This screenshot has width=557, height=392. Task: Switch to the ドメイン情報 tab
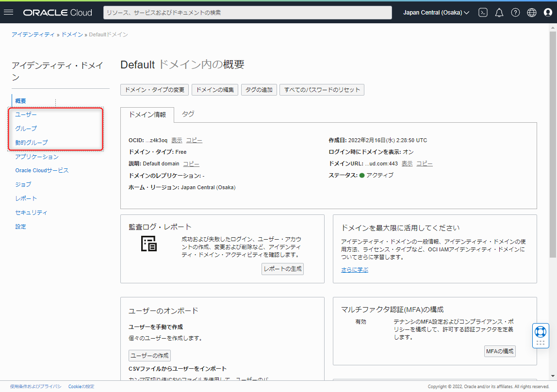(x=147, y=114)
